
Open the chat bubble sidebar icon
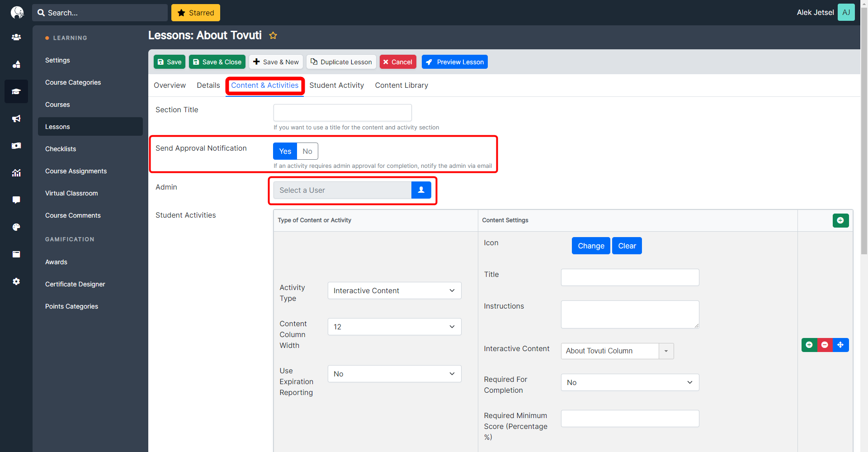click(16, 200)
